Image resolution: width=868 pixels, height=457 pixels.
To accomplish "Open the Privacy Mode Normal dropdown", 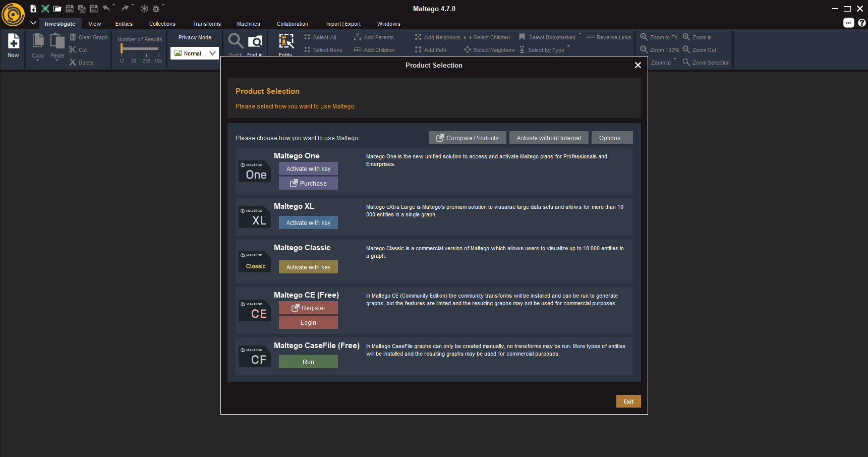I will (x=195, y=53).
